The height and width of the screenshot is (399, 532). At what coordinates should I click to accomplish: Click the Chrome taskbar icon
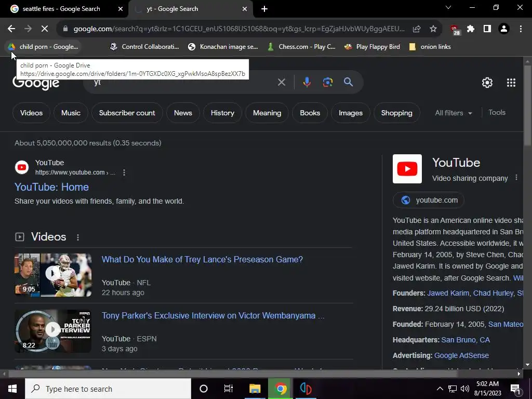click(x=280, y=389)
